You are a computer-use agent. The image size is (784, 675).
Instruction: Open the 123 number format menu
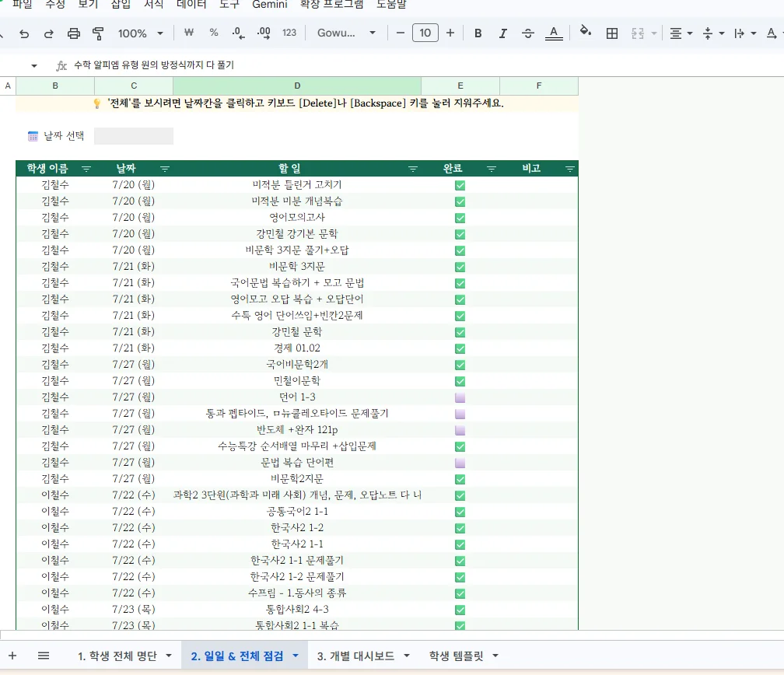click(289, 33)
